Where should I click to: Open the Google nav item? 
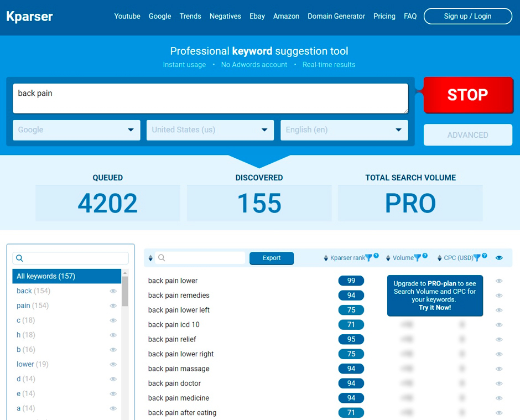pyautogui.click(x=160, y=16)
